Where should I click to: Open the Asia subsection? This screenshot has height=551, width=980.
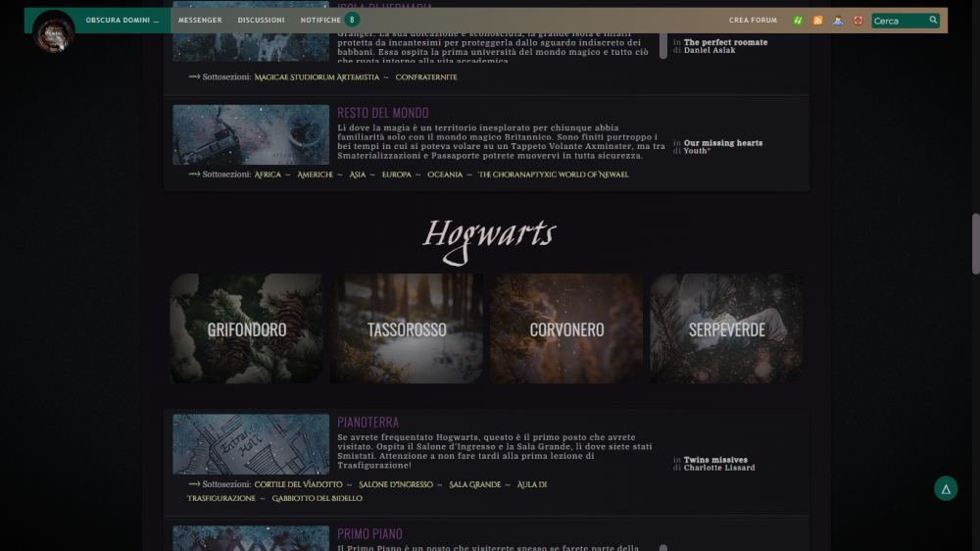pyautogui.click(x=358, y=175)
